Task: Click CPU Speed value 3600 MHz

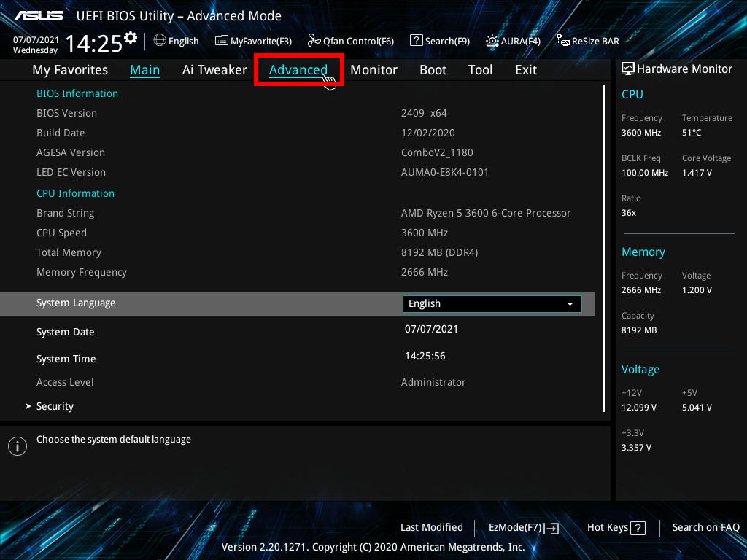Action: (x=425, y=233)
